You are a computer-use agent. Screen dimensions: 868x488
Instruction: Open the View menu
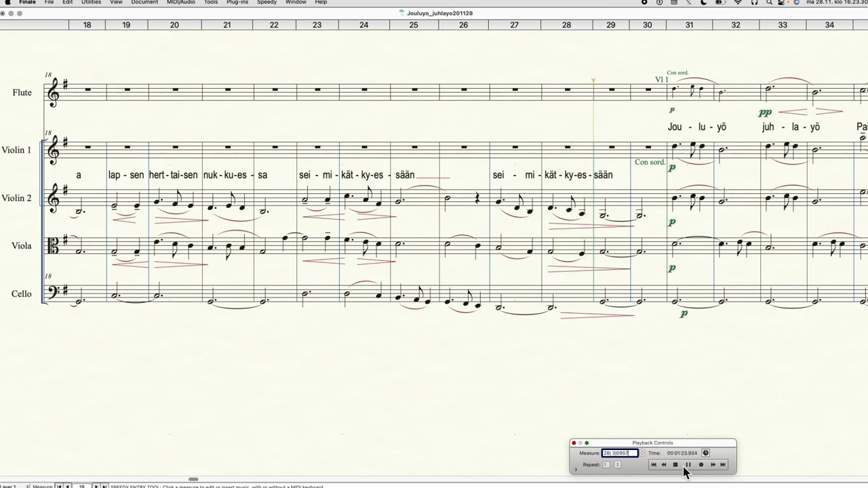click(117, 3)
